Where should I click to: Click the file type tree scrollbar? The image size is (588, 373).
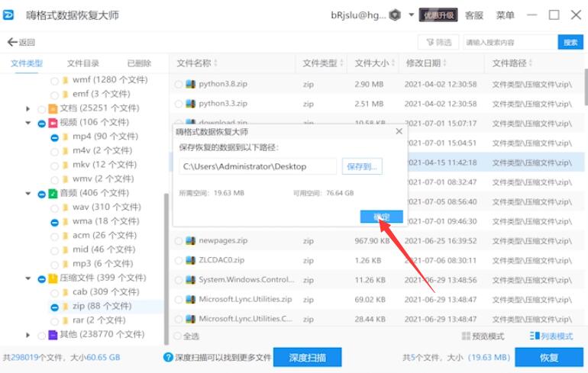pyautogui.click(x=166, y=269)
